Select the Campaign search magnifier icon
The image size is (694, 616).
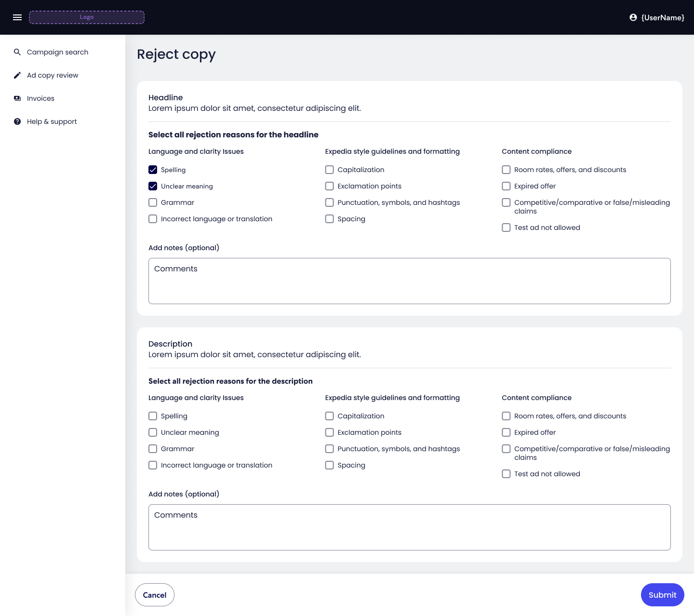coord(17,52)
